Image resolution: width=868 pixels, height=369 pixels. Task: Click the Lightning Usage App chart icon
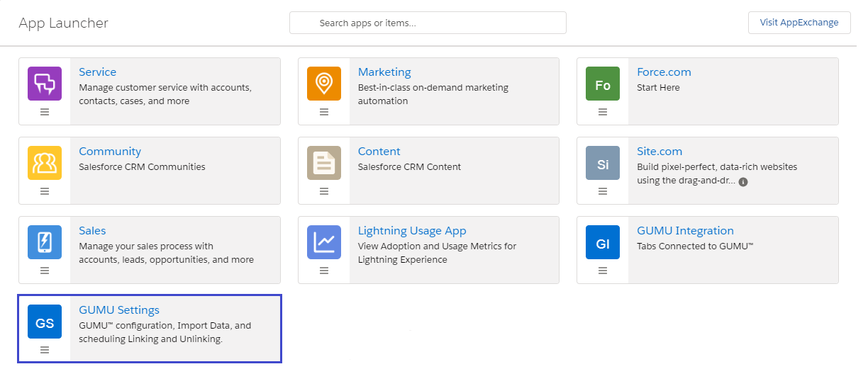(324, 242)
